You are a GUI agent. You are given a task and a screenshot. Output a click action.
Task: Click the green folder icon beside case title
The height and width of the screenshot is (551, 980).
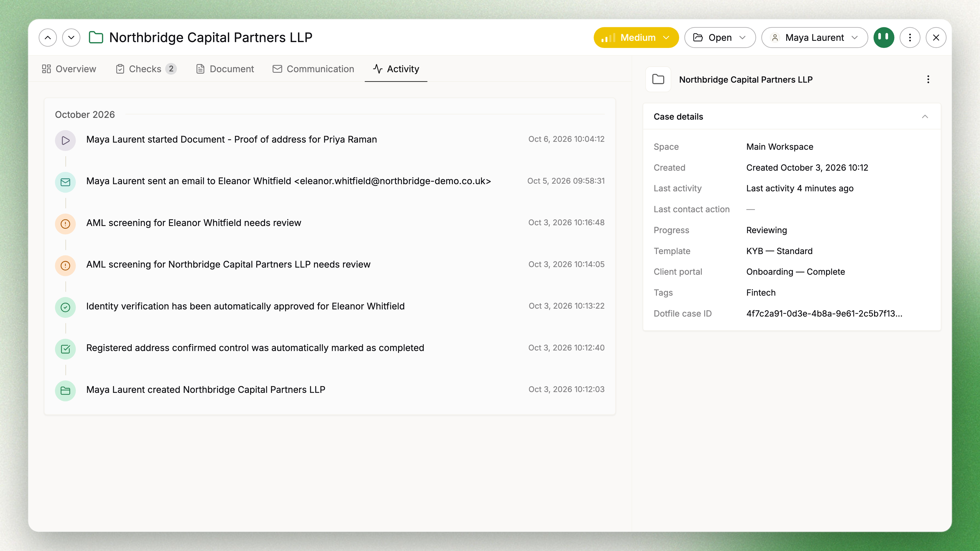(96, 38)
